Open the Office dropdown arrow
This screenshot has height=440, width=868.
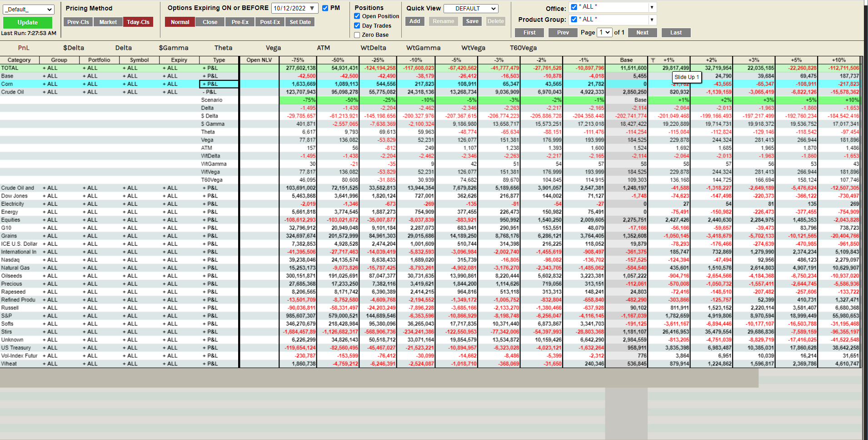pos(652,7)
